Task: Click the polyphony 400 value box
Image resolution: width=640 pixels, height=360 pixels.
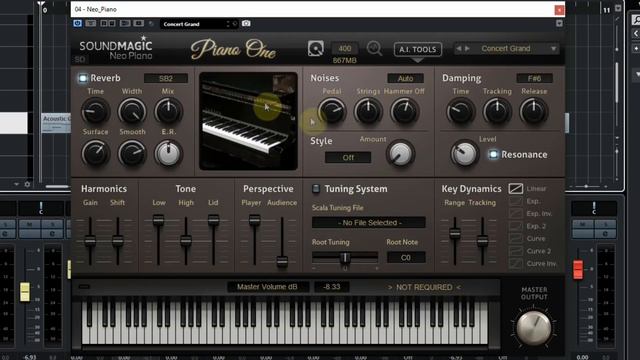Action: (344, 48)
